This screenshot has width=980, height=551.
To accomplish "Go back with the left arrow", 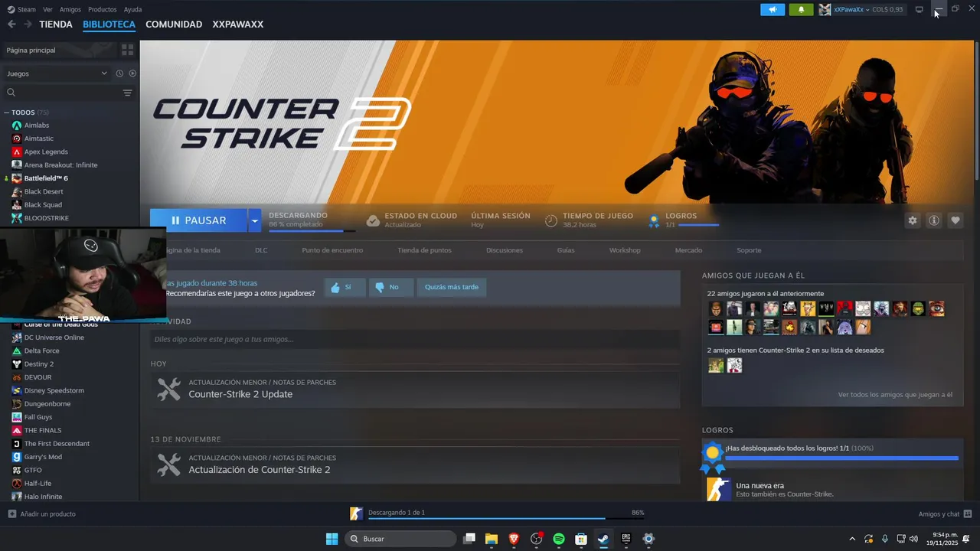I will (11, 24).
